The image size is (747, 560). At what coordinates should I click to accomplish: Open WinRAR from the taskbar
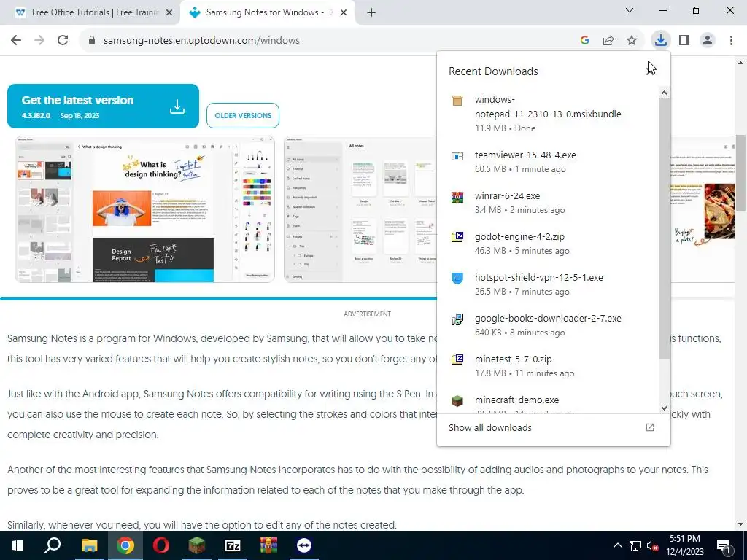pyautogui.click(x=268, y=545)
